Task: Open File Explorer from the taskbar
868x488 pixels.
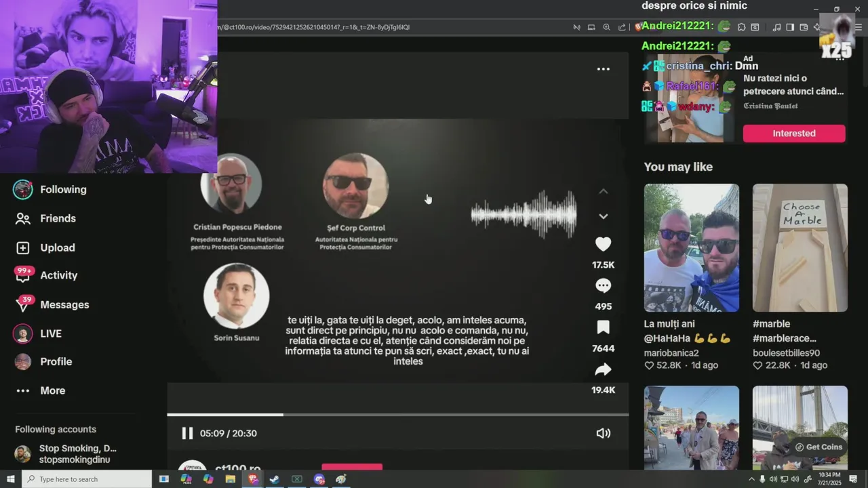Action: click(x=231, y=479)
